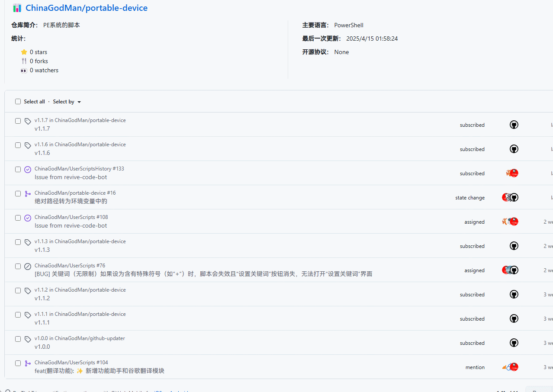Click 'mention' reason label in #104 row

click(475, 367)
